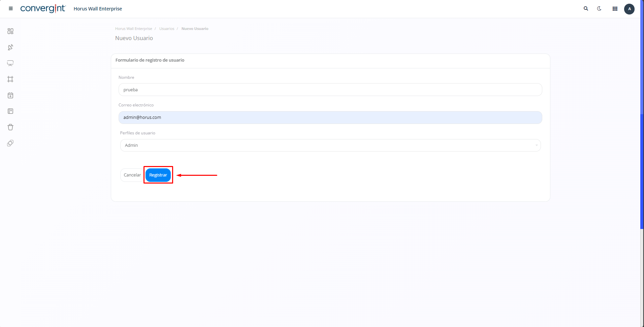Select the links icon at the sidebar bottom
This screenshot has width=644, height=327.
coord(10,143)
